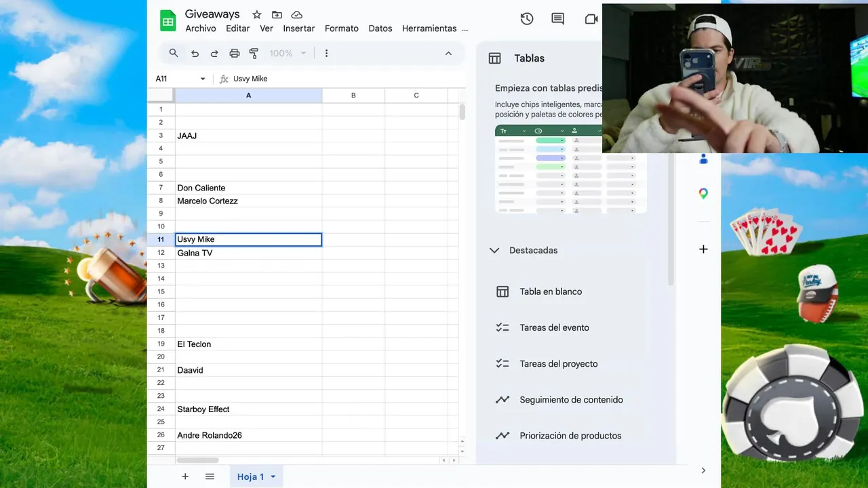Viewport: 868px width, 488px height.
Task: Click the plus get add-ons icon
Action: tap(703, 249)
